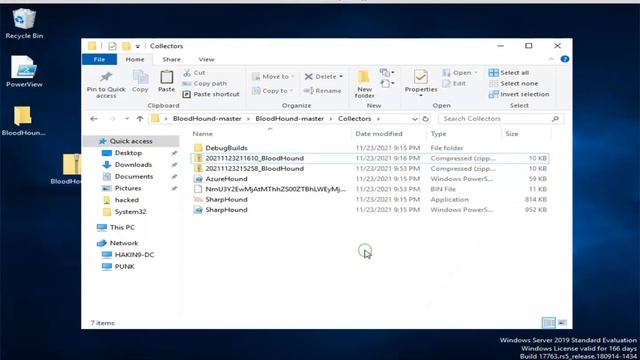Click the title bar Properties quick icon

click(x=112, y=46)
